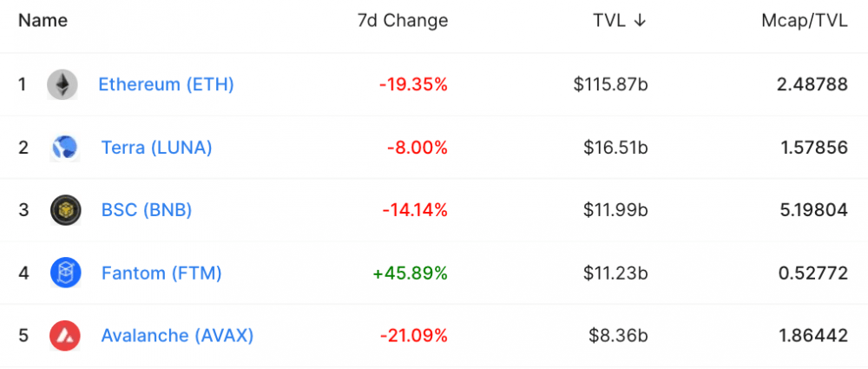Click the TVL sort descending arrow
The image size is (868, 369).
[x=640, y=21]
